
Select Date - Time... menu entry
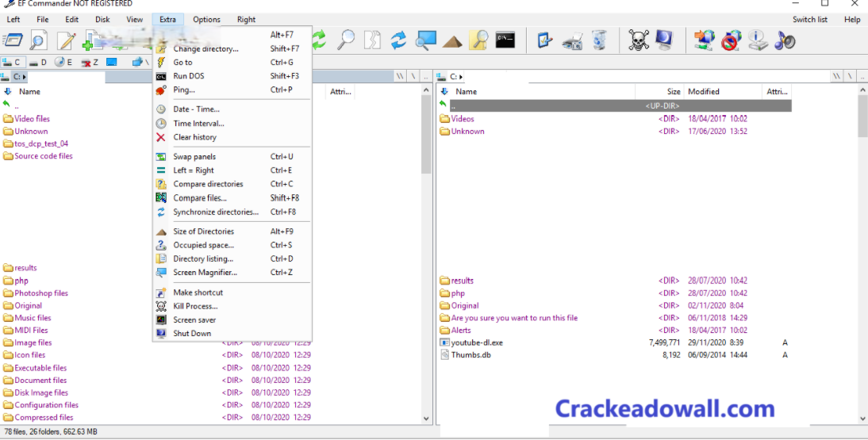[232, 109]
